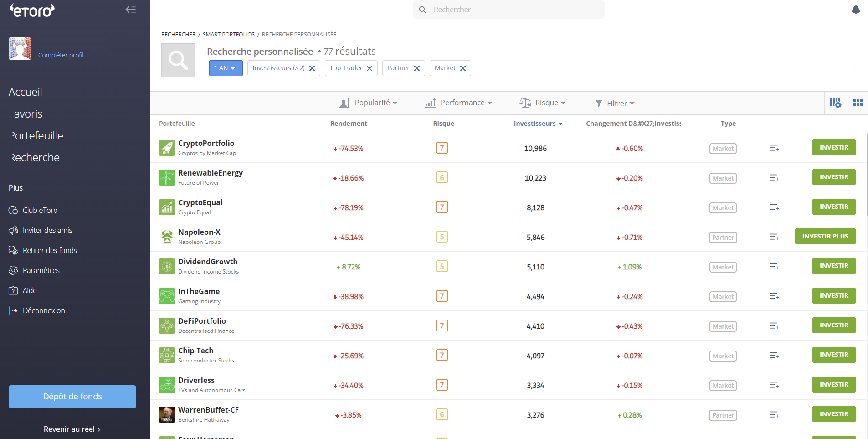The image size is (868, 439).
Task: Go to Accueil
Action: 26,92
